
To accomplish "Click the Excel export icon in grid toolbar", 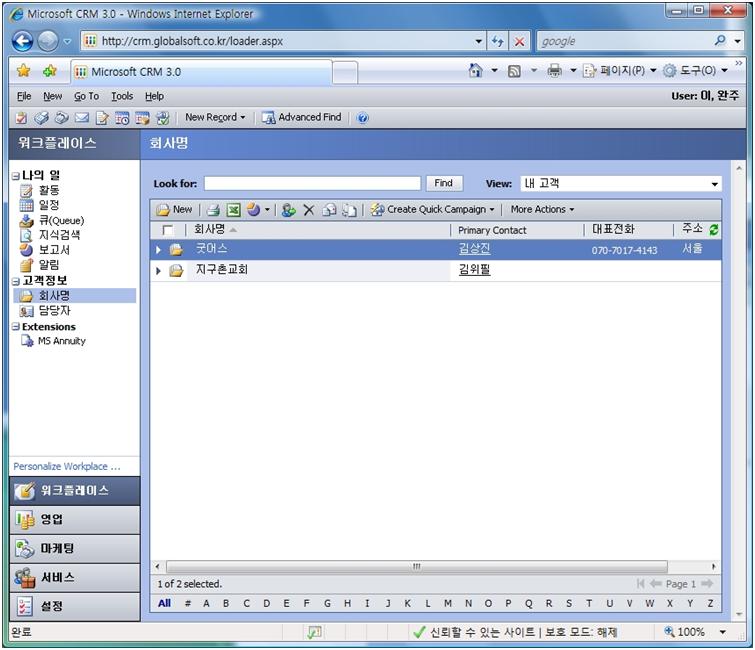I will [x=234, y=210].
